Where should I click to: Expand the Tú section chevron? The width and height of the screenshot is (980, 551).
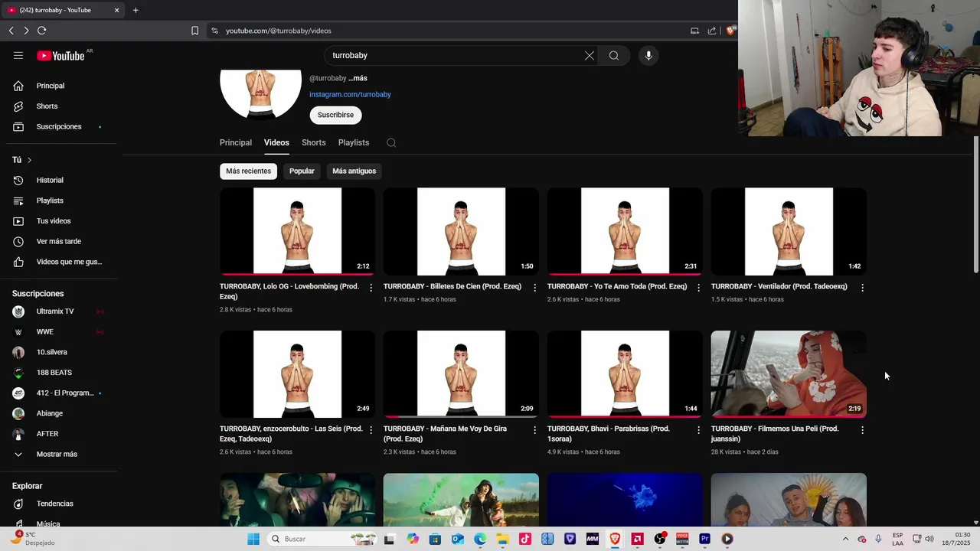[x=29, y=160]
